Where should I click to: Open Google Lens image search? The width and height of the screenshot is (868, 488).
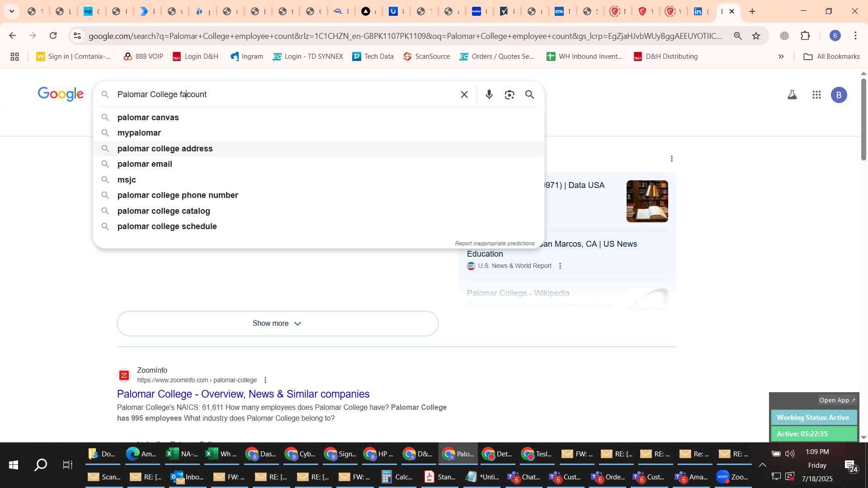[509, 94]
